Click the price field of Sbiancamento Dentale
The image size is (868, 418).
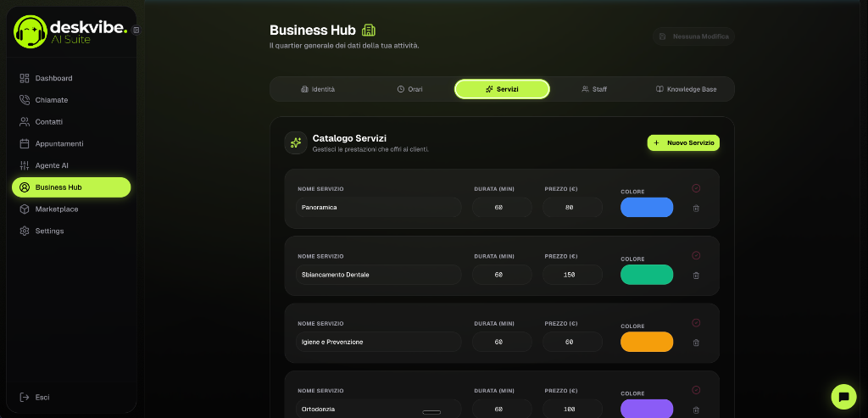tap(572, 275)
